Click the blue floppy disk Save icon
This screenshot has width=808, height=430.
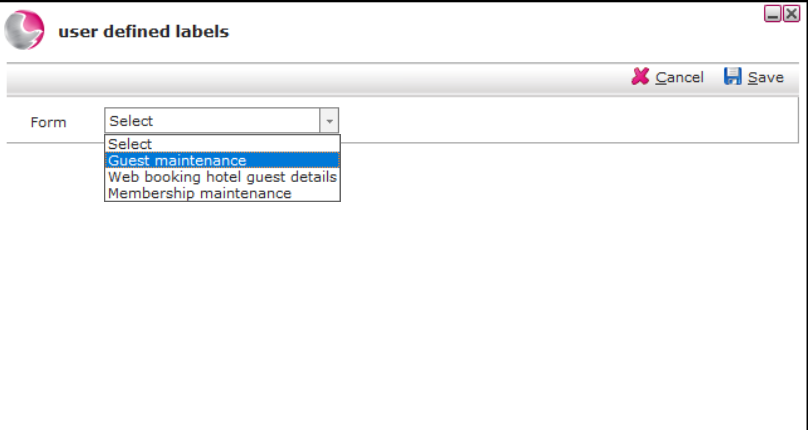coord(732,77)
